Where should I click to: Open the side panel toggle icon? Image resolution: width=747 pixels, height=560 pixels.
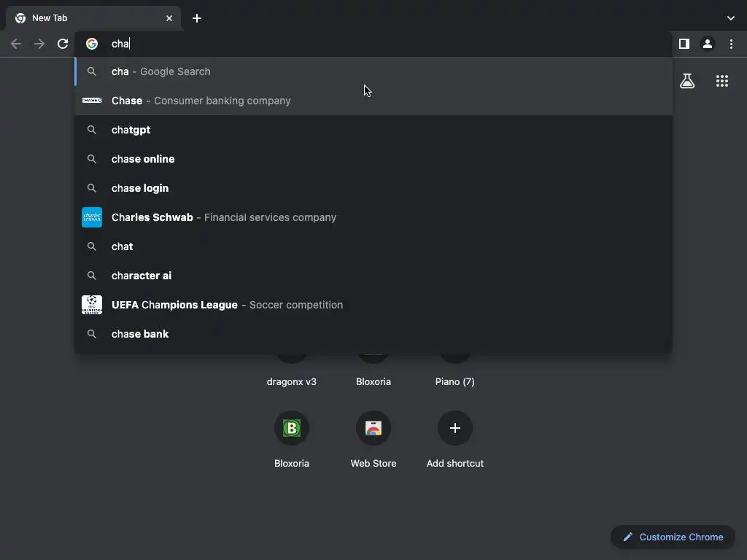[x=684, y=44]
